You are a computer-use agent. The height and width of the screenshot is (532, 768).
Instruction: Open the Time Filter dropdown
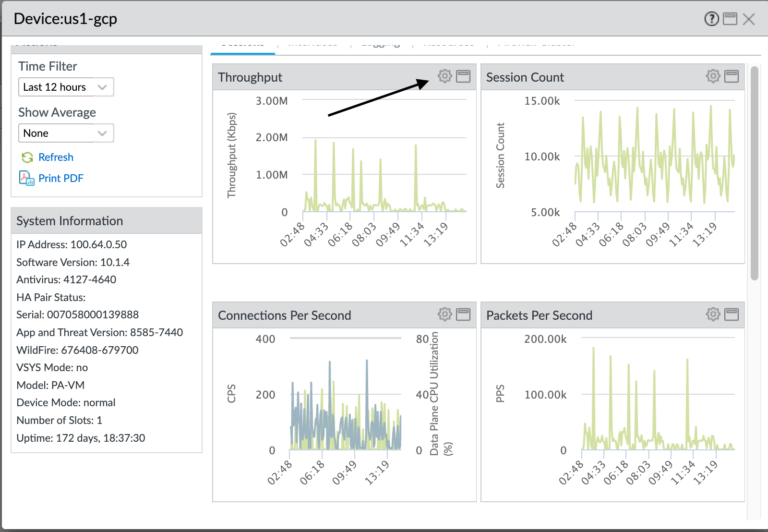tap(66, 87)
